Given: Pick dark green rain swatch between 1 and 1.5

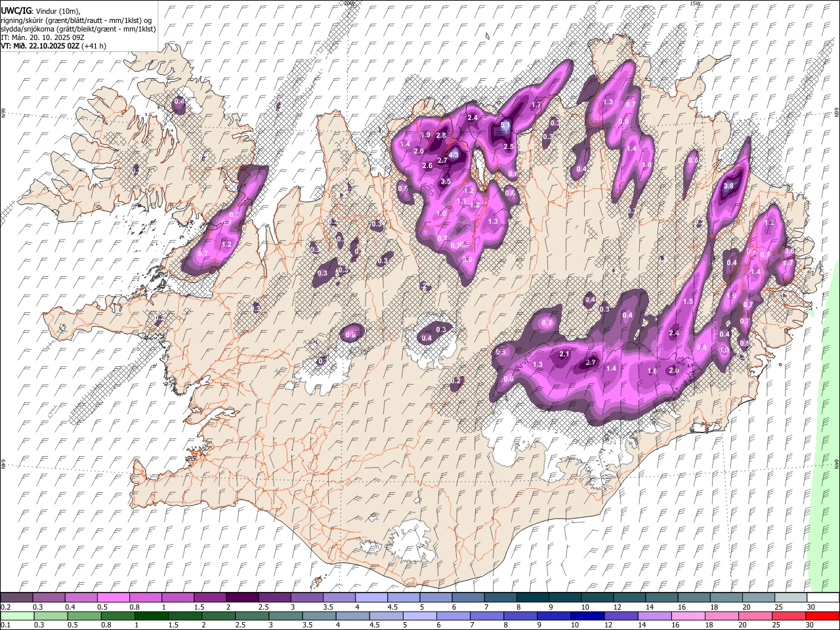Looking at the screenshot, I should pyautogui.click(x=151, y=616).
